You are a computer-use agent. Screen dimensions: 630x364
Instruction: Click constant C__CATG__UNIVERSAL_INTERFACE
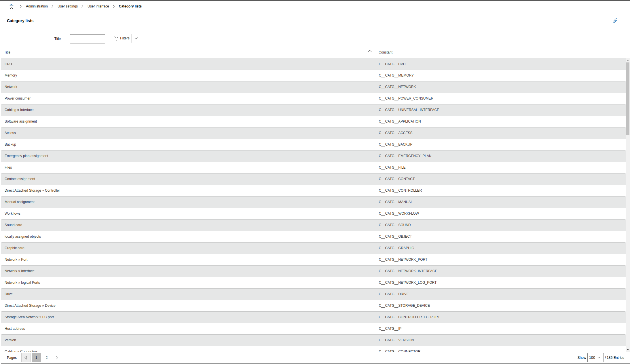(x=409, y=110)
